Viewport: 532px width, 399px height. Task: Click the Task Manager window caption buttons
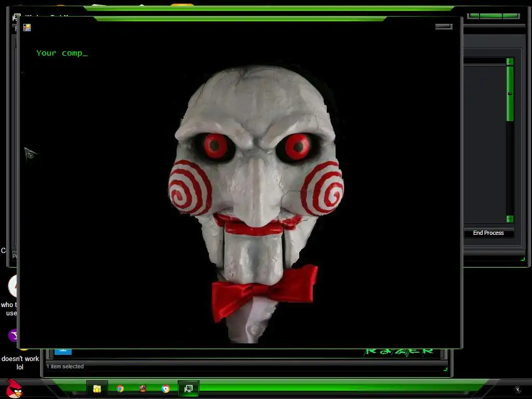pyautogui.click(x=493, y=16)
